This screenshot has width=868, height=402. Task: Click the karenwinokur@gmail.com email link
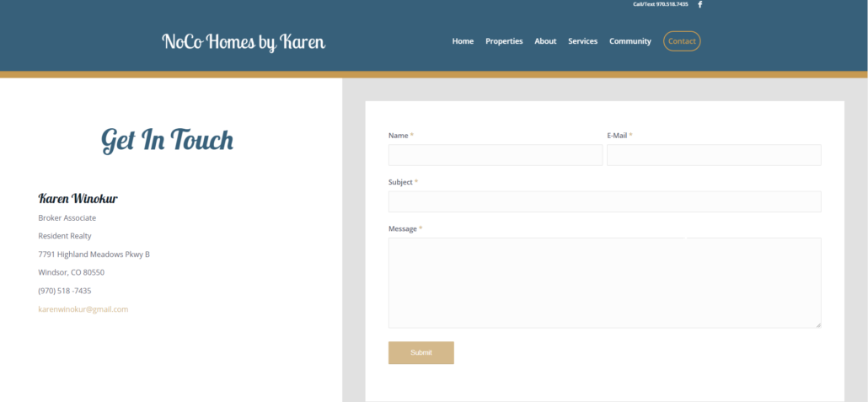[x=83, y=309]
